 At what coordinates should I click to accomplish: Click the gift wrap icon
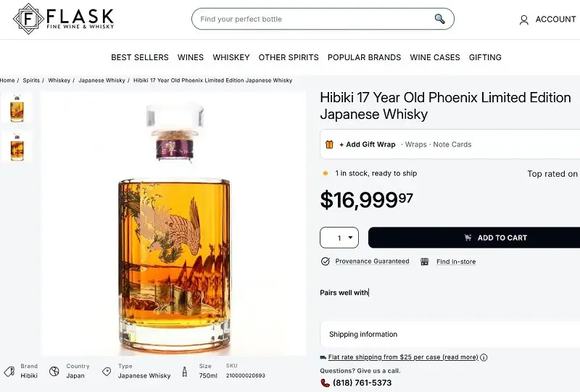pos(330,144)
